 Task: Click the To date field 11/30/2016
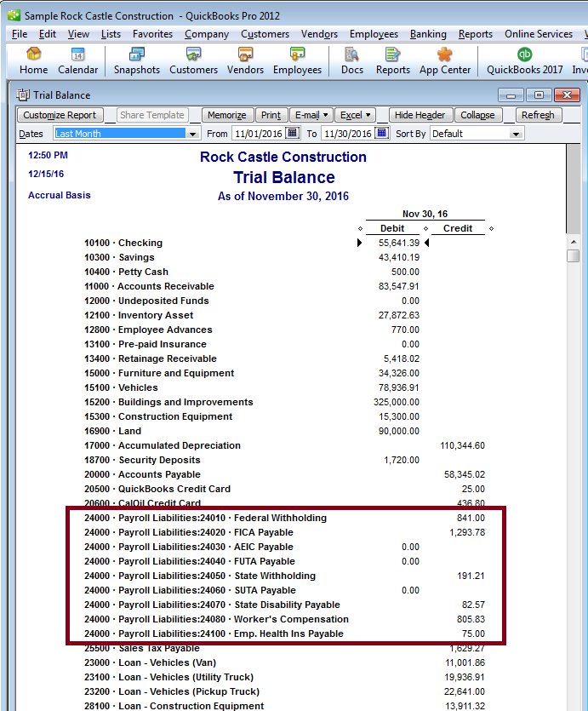click(348, 134)
